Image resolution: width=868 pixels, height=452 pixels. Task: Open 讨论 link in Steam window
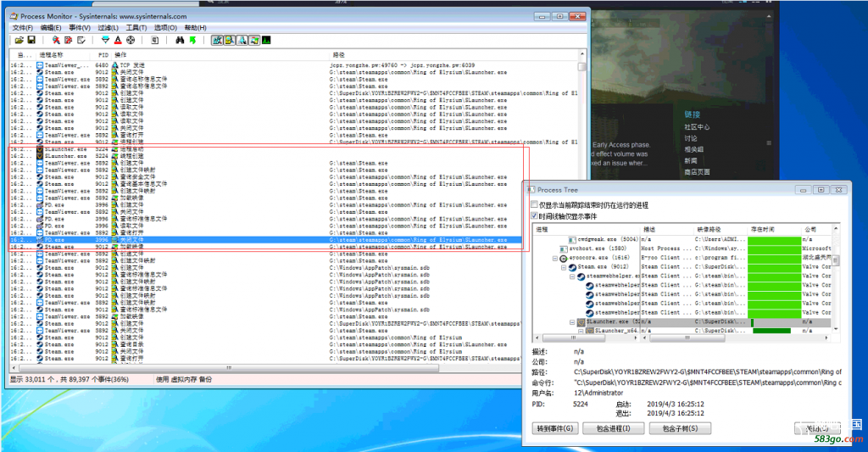coord(690,138)
